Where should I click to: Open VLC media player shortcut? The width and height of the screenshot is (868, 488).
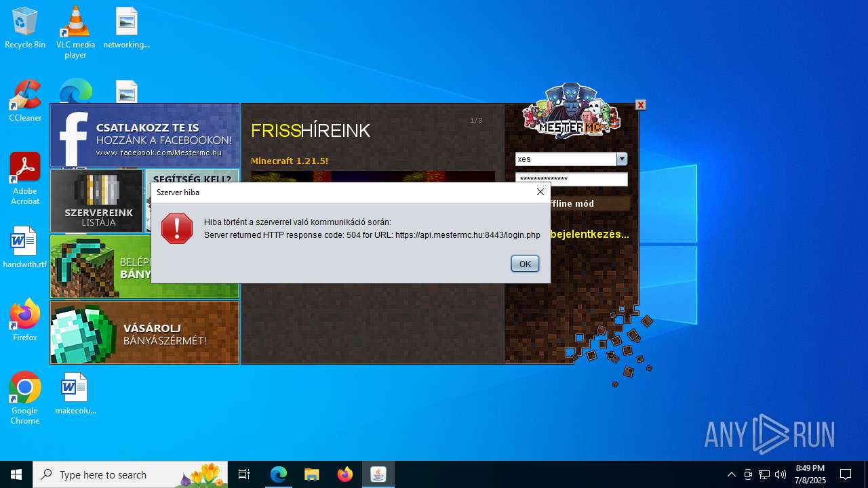click(75, 33)
